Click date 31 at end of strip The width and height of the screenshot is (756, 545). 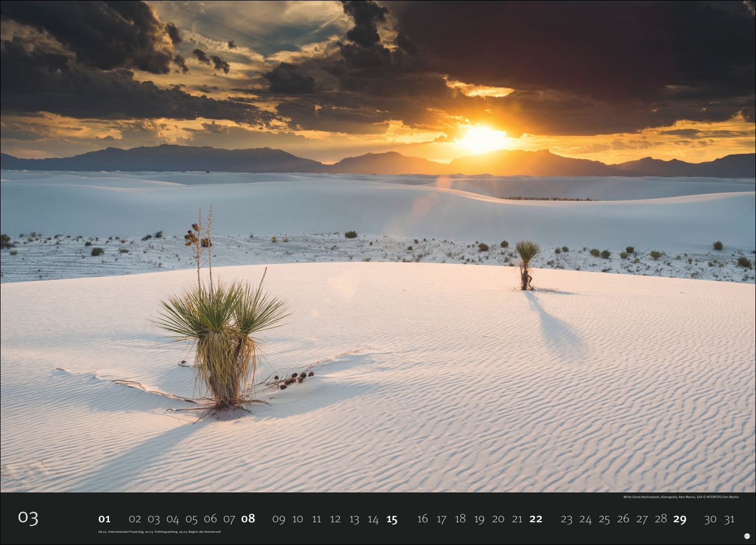click(x=729, y=519)
